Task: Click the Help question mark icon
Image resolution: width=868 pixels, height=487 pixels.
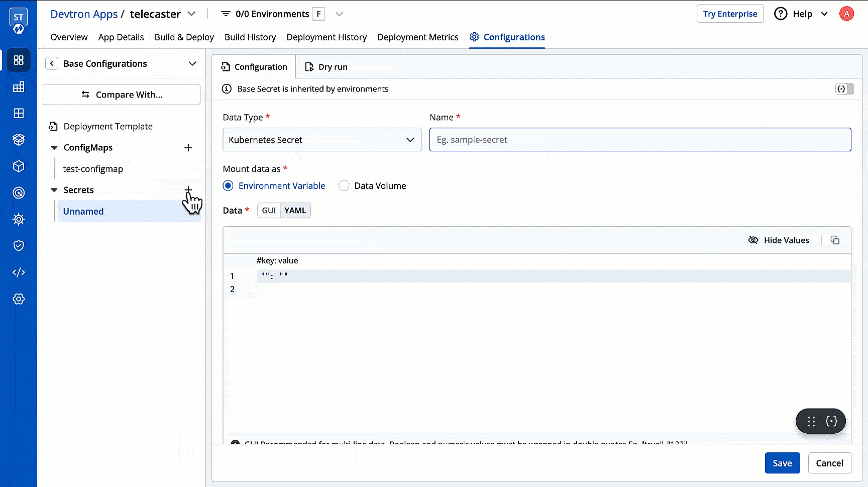Action: [x=781, y=14]
